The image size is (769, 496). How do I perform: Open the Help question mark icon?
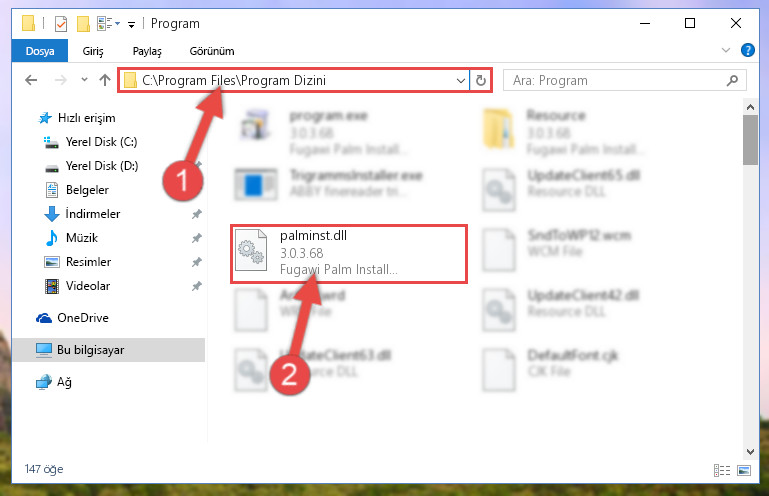click(x=747, y=50)
